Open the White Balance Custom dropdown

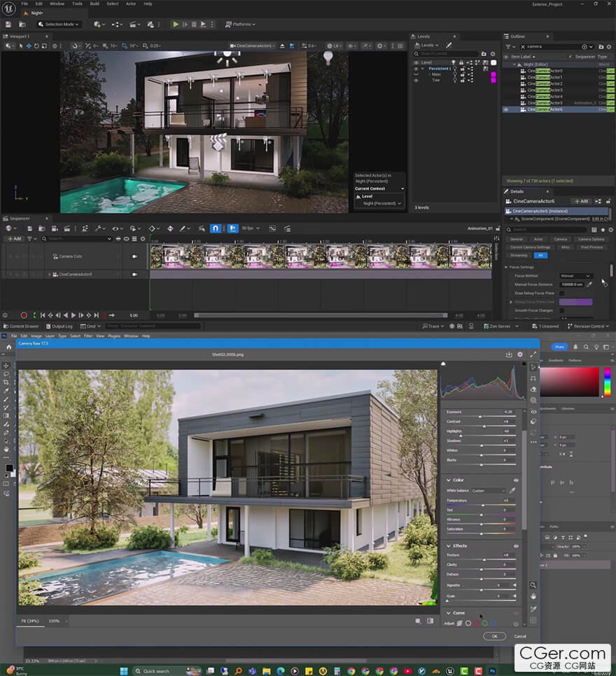(x=488, y=490)
